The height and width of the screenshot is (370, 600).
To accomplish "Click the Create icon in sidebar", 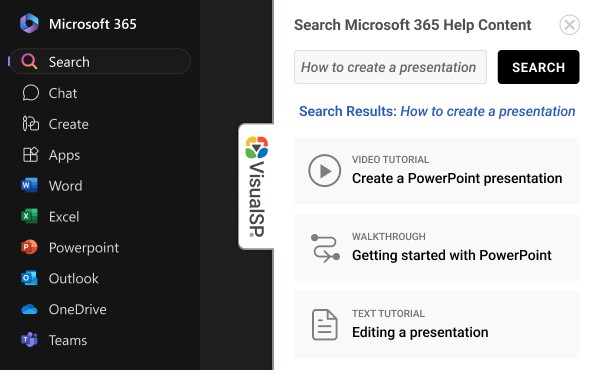I will (30, 124).
